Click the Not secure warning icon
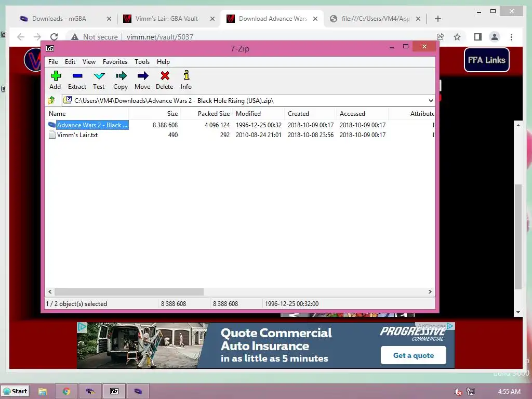This screenshot has height=399, width=532. tap(75, 37)
